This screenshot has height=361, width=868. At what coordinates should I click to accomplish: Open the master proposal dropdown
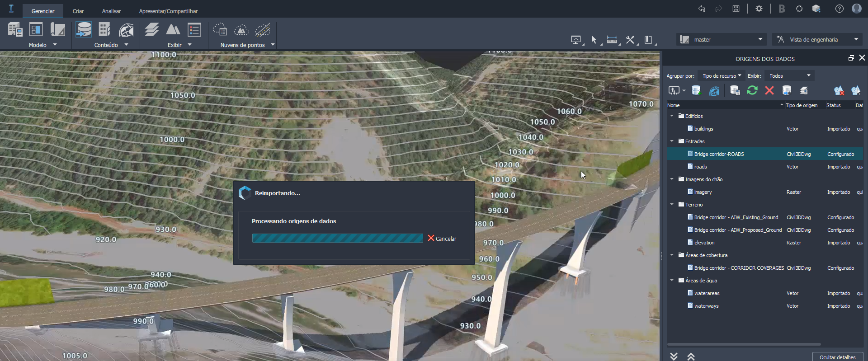[722, 39]
